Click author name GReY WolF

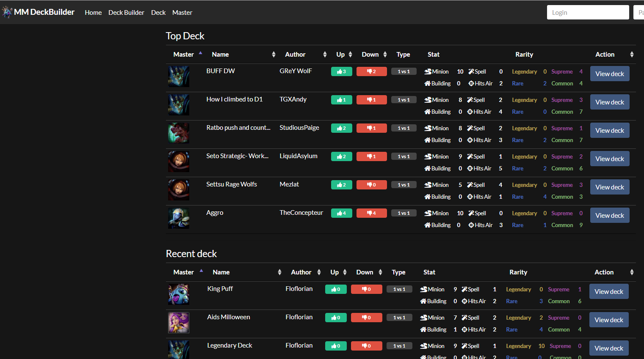[296, 71]
